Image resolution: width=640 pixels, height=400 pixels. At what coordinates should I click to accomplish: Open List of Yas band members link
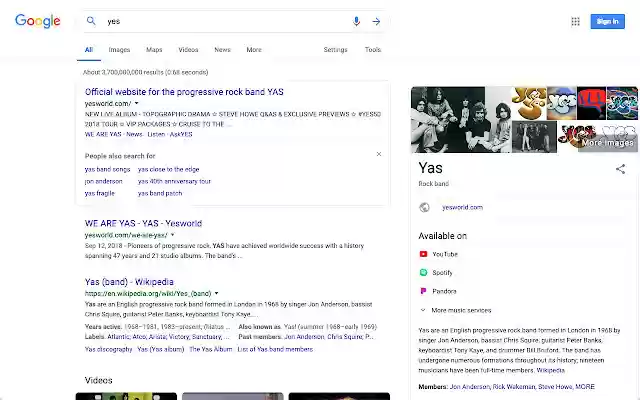(x=275, y=349)
